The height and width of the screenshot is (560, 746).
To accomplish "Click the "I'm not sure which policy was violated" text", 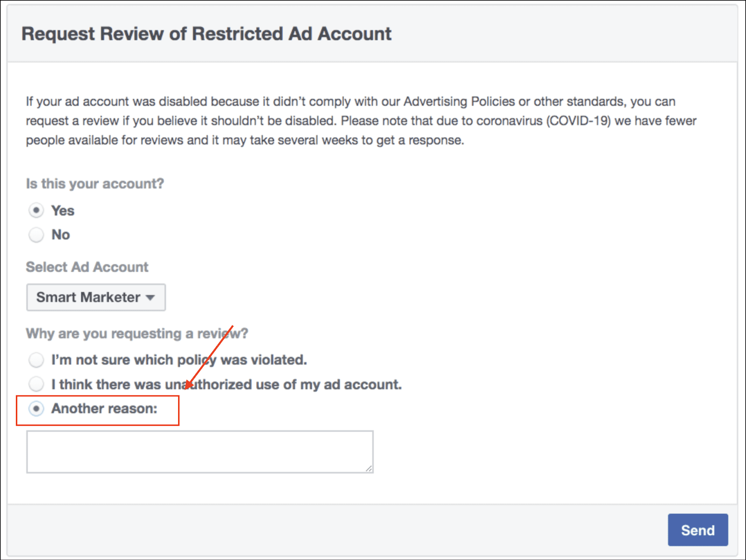I will (179, 360).
